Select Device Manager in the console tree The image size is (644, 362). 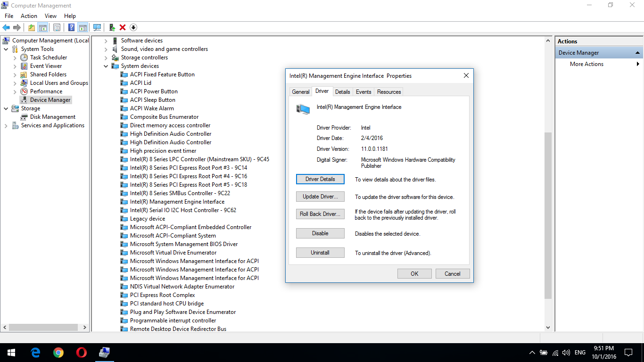[50, 100]
